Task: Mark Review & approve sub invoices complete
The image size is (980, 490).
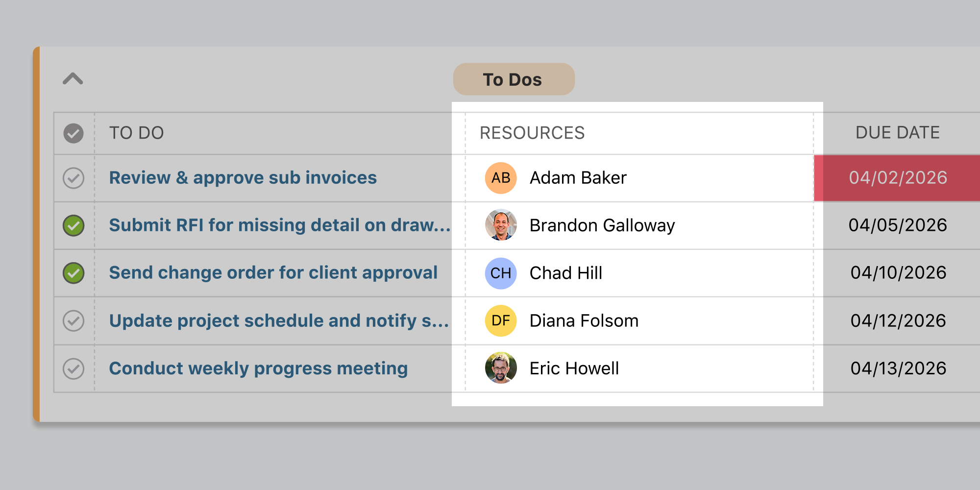Action: 73,178
